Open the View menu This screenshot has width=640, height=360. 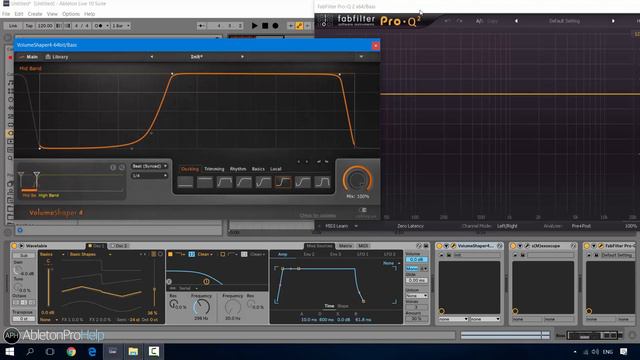point(52,14)
